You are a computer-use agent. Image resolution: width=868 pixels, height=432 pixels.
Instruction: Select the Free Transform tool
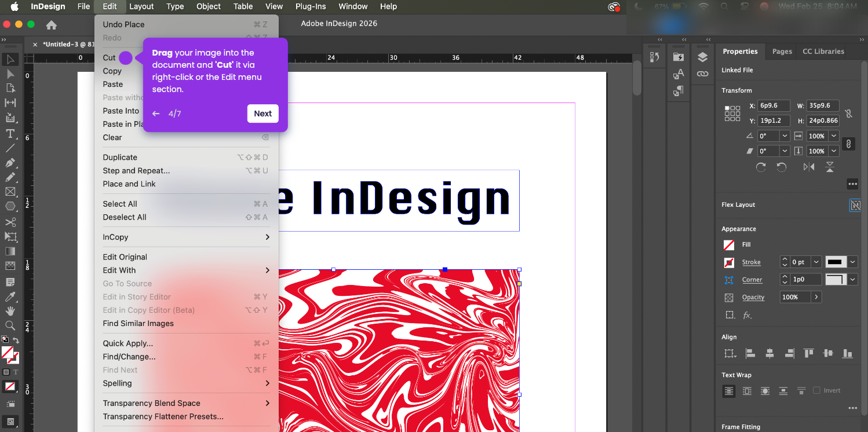click(x=10, y=237)
